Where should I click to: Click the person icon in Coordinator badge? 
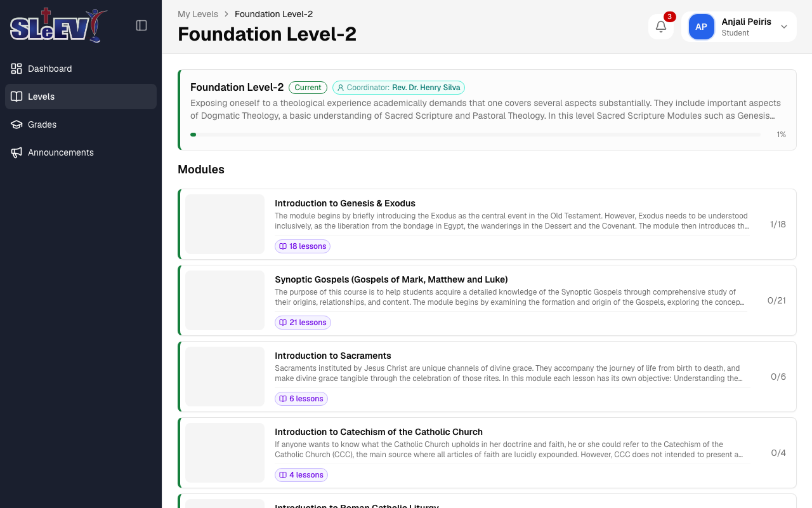tap(341, 88)
